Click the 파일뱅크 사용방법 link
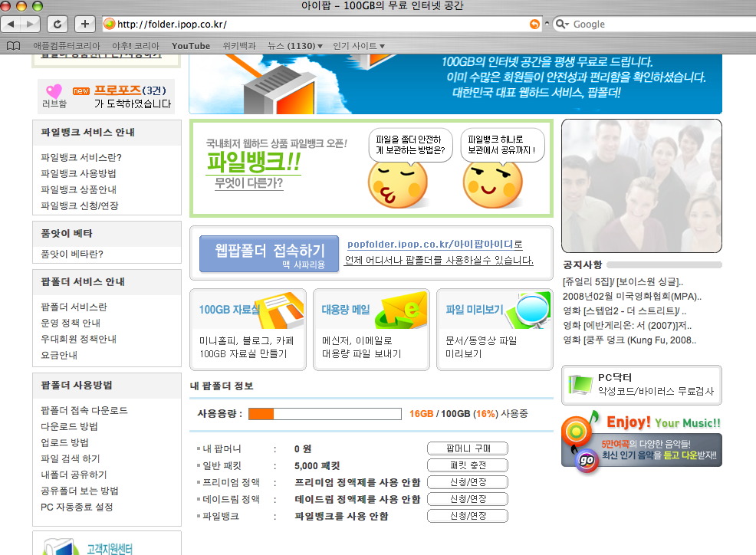The height and width of the screenshot is (555, 756). point(78,173)
